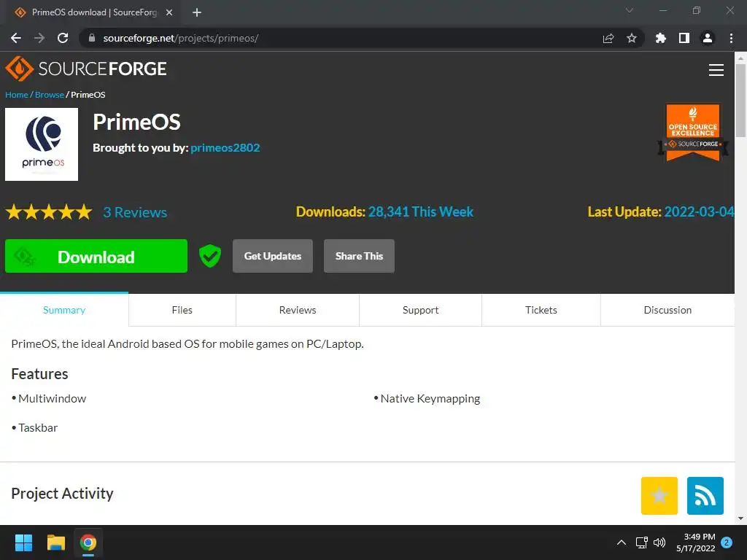
Task: Click the Browse breadcrumb link
Action: click(50, 95)
